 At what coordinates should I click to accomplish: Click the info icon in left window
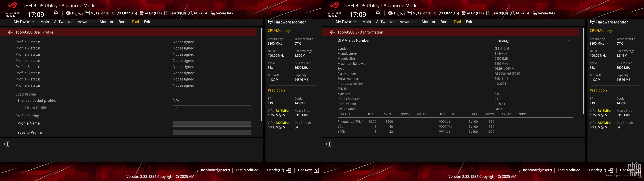[8, 144]
